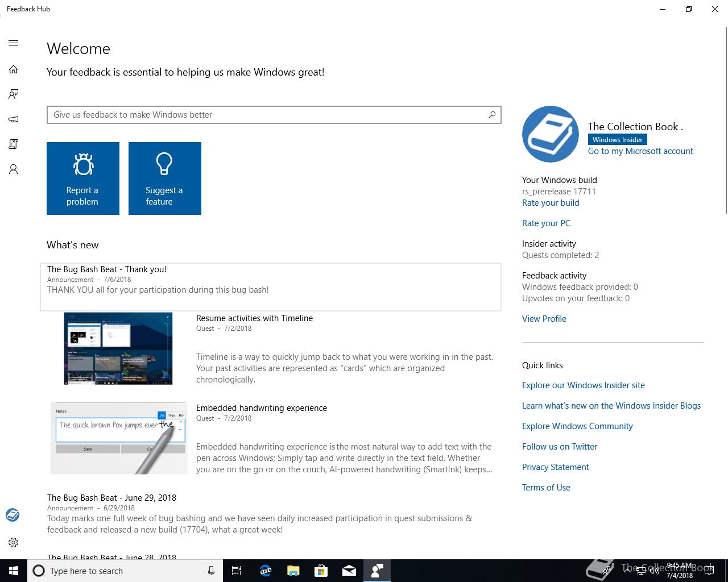Click Suggest a feature tile
This screenshot has height=582, width=728.
point(165,178)
